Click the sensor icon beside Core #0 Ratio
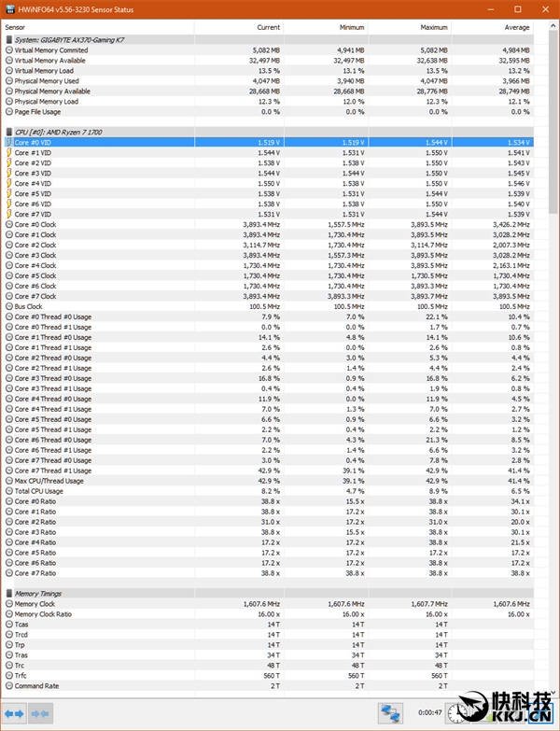 (8, 501)
